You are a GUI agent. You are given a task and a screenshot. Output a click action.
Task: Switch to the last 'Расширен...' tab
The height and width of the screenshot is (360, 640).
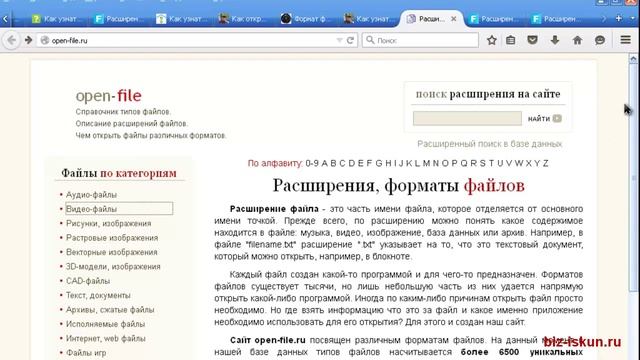557,19
